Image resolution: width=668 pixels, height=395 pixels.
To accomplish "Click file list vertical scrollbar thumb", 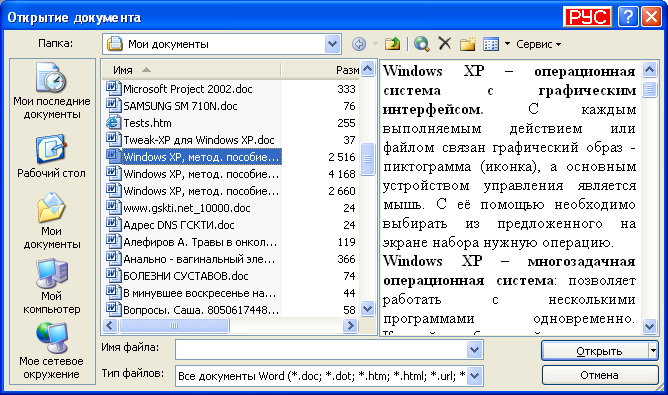I will [367, 159].
